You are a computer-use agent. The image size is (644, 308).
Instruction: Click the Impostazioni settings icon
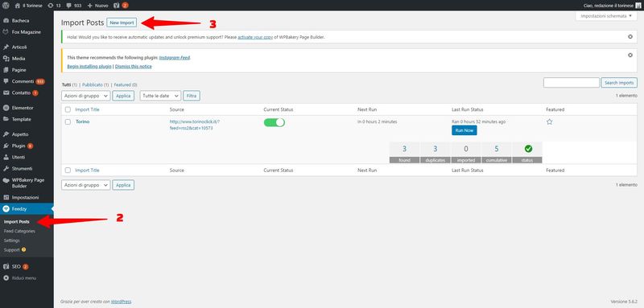click(6, 197)
